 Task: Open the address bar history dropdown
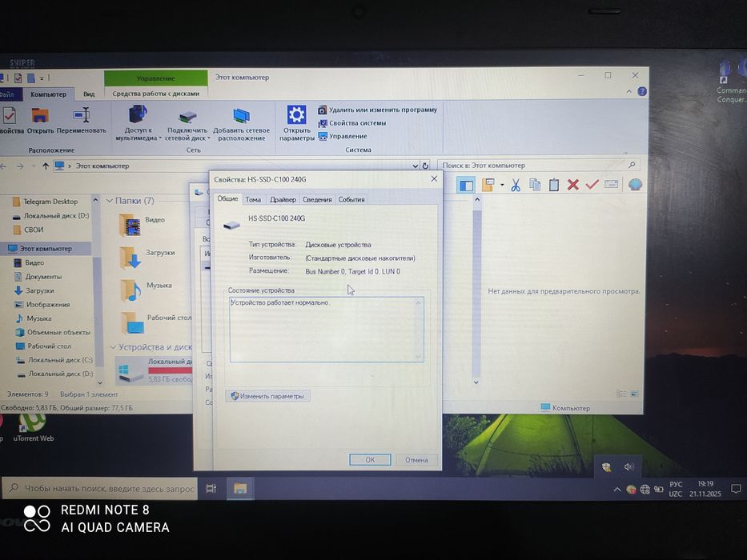415,166
